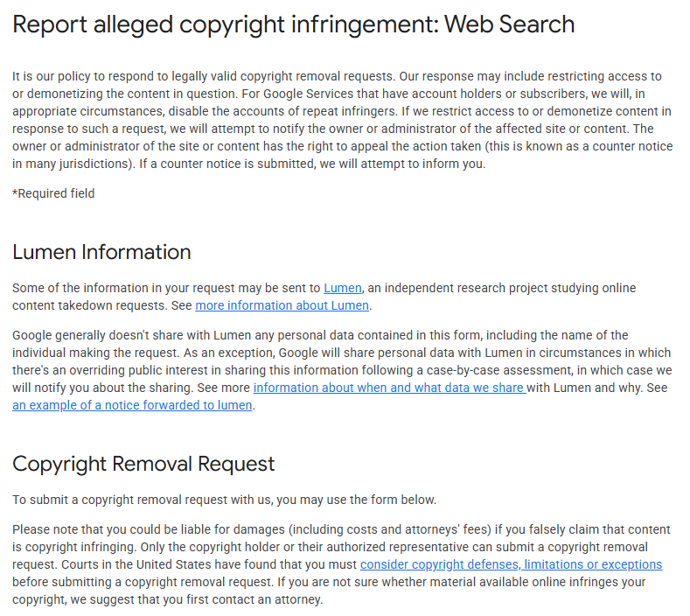
Task: Click 'more information about Lumen' link
Action: point(282,305)
